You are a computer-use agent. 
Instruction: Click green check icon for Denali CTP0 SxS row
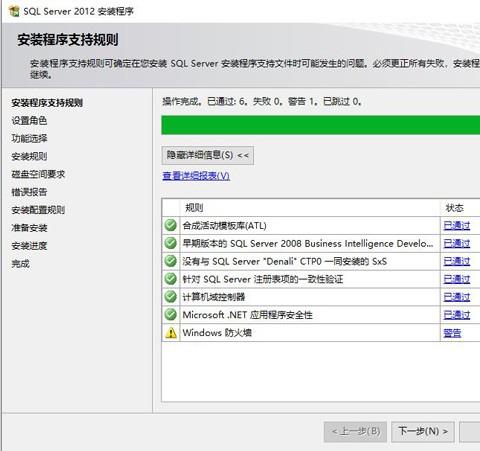[171, 261]
